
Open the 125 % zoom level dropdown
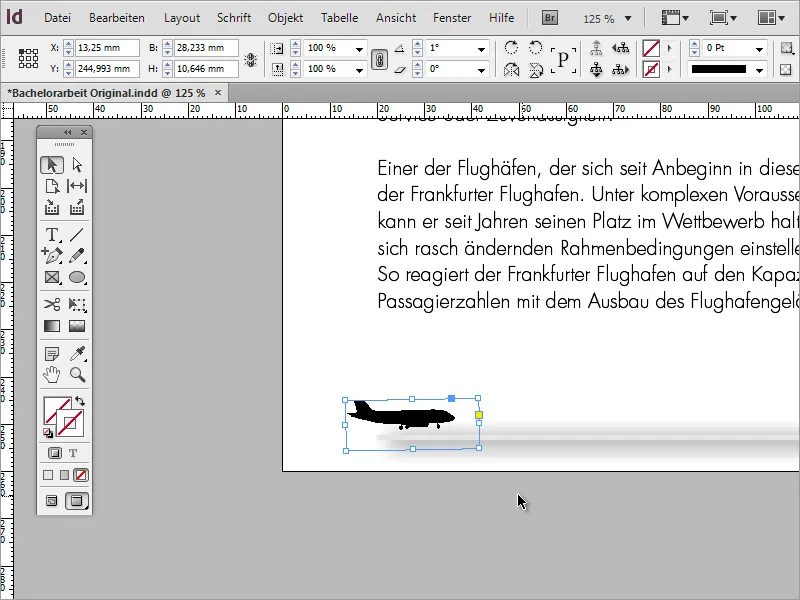628,19
